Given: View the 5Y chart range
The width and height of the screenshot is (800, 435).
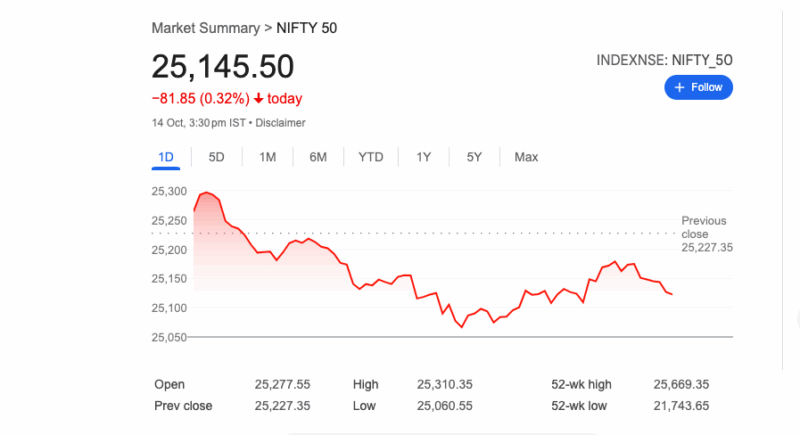Looking at the screenshot, I should [x=474, y=157].
